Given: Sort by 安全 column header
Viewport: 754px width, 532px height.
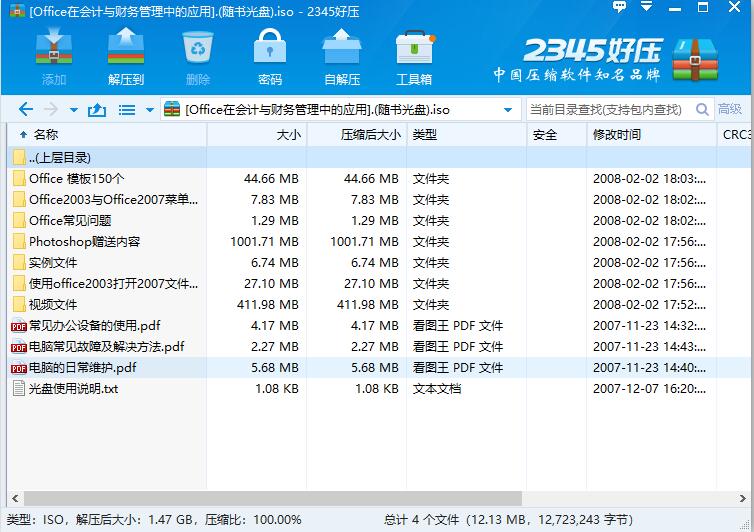Looking at the screenshot, I should [x=557, y=135].
